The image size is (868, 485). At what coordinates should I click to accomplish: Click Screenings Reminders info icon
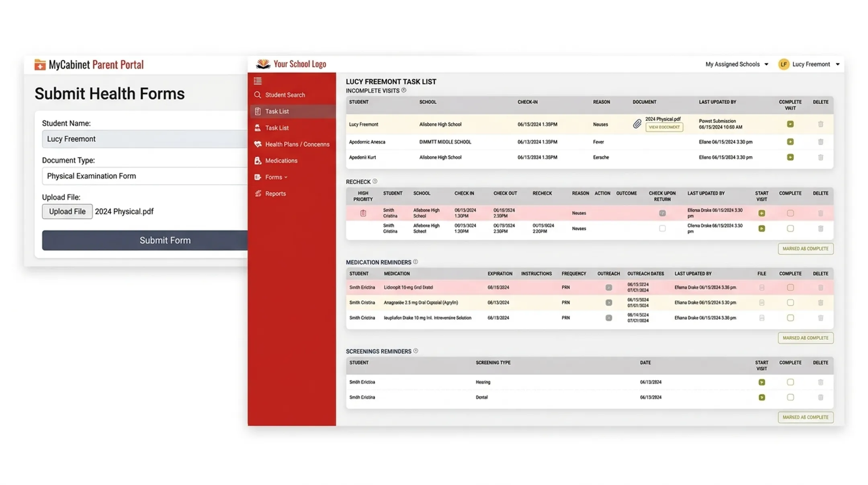[x=416, y=351]
